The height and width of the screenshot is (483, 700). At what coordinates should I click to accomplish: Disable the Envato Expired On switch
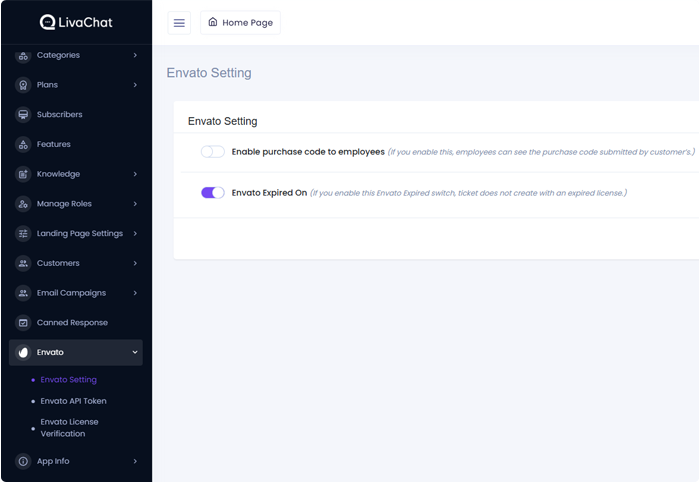pyautogui.click(x=212, y=193)
